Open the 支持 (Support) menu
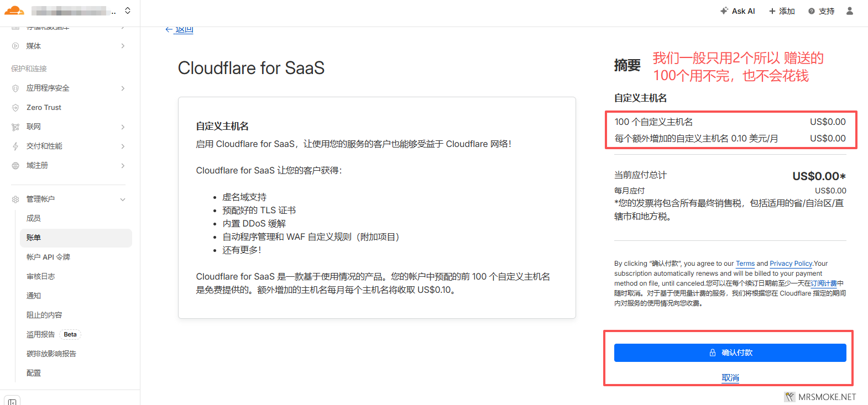This screenshot has width=868, height=405. click(x=821, y=11)
